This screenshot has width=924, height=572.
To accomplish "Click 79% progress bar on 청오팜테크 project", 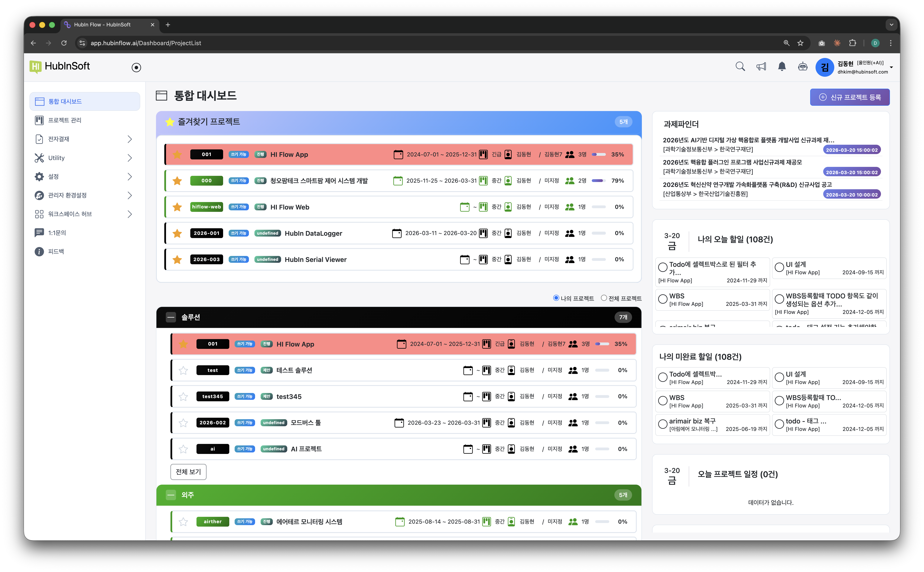I will pos(598,181).
